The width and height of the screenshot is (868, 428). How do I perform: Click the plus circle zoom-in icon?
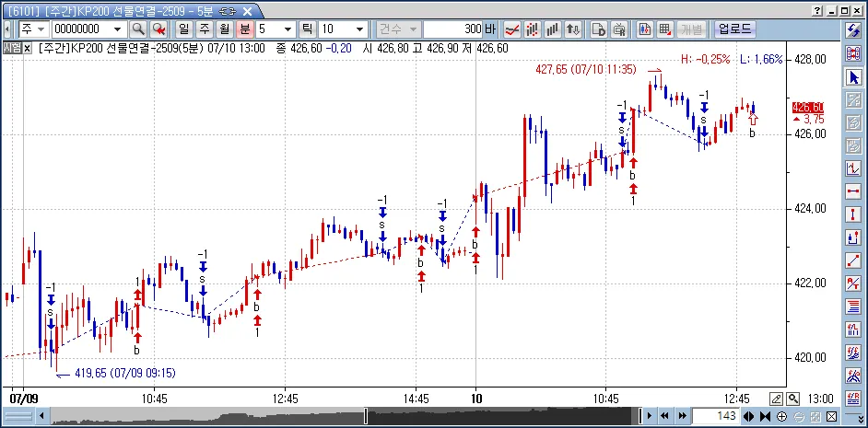[x=781, y=416]
